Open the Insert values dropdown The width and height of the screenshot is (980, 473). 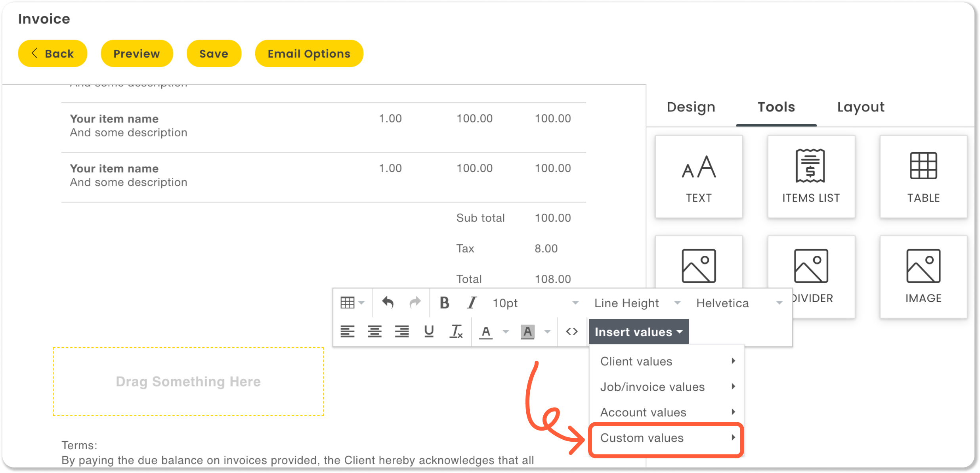[x=638, y=332]
